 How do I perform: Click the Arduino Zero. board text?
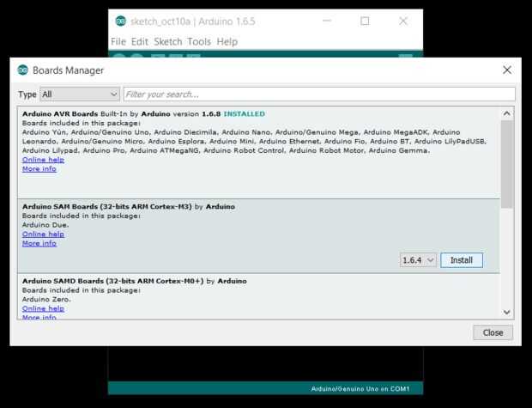(x=46, y=299)
